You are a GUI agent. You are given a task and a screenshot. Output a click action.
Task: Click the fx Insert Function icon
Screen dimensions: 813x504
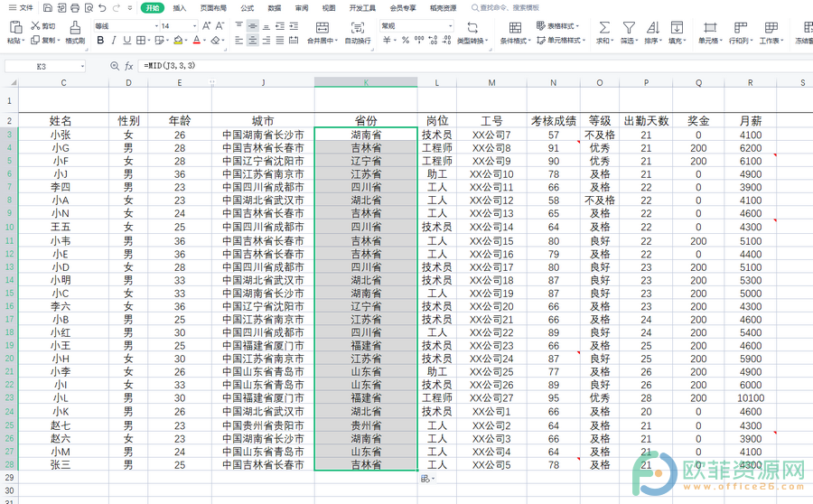point(128,66)
